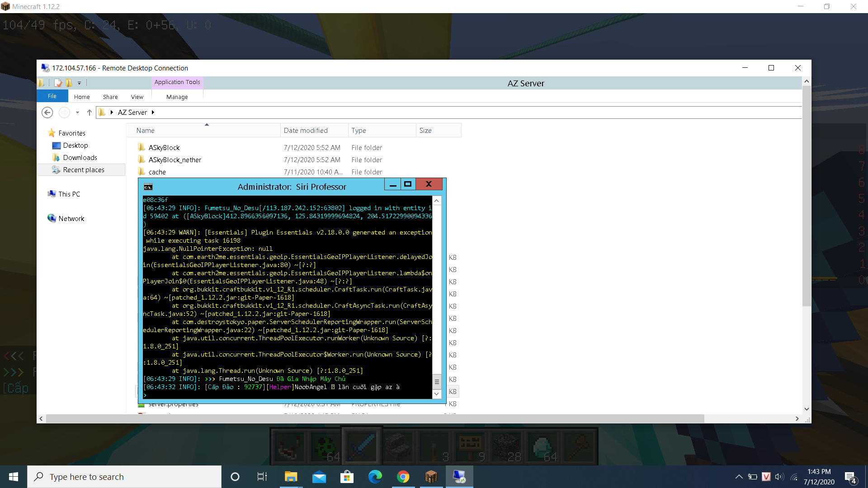Image resolution: width=868 pixels, height=488 pixels.
Task: Open Microsoft Edge from taskbar
Action: pos(375,477)
